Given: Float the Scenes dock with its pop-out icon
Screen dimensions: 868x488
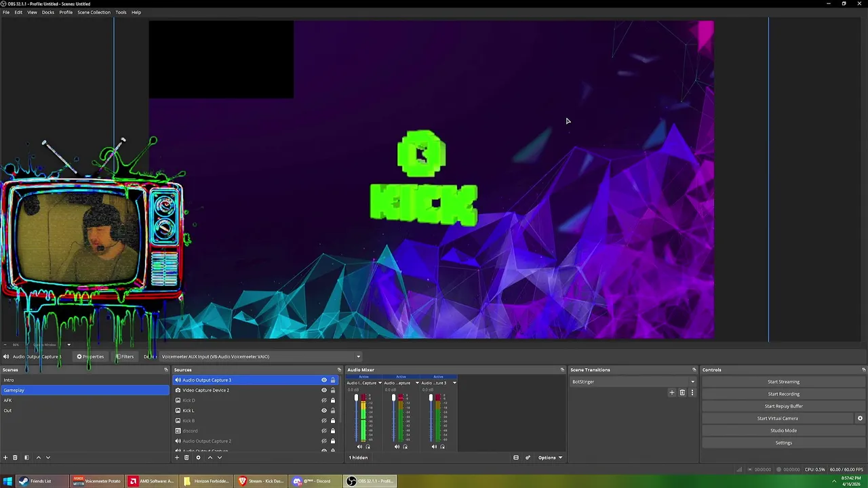Looking at the screenshot, I should click(x=166, y=370).
